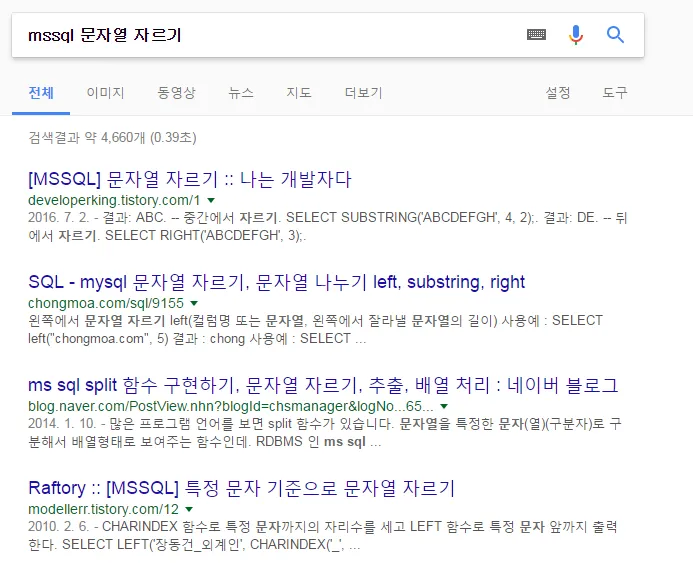Expand dropdown arrow next to blog.naver.com URL
Image resolution: width=693 pixels, height=563 pixels.
(x=444, y=406)
